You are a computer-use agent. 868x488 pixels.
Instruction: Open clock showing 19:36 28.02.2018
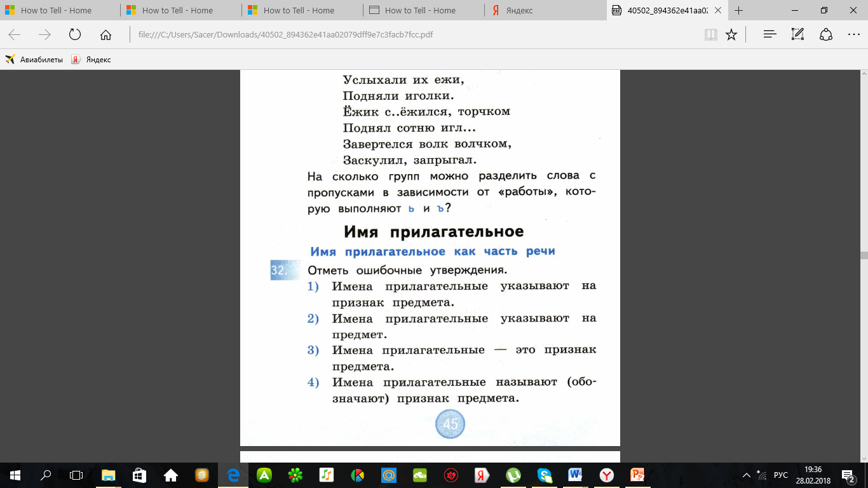813,475
